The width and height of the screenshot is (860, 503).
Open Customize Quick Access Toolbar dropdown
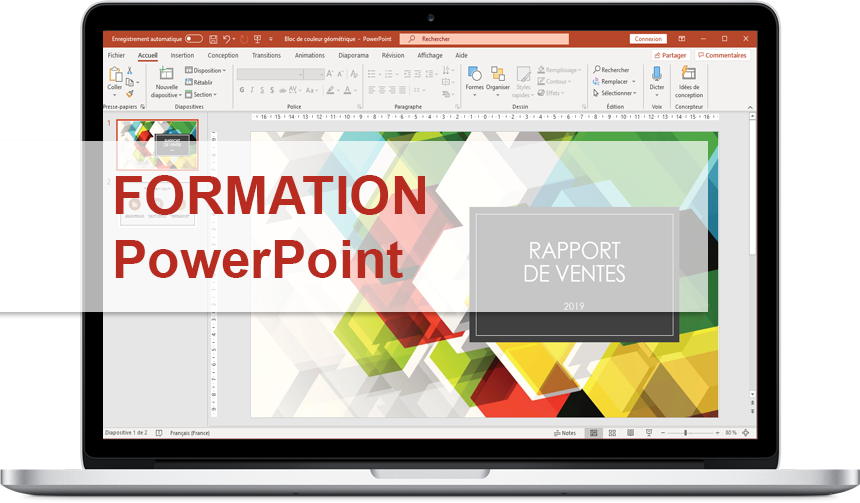point(271,39)
